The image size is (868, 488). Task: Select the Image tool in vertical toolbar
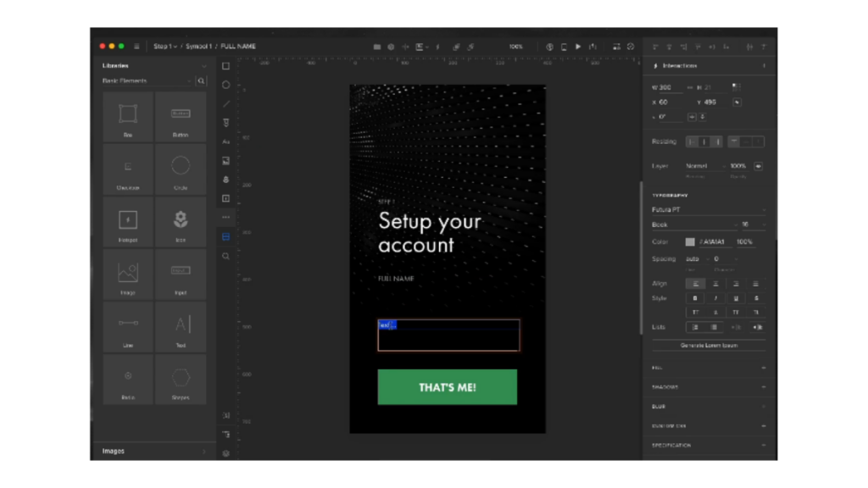225,160
